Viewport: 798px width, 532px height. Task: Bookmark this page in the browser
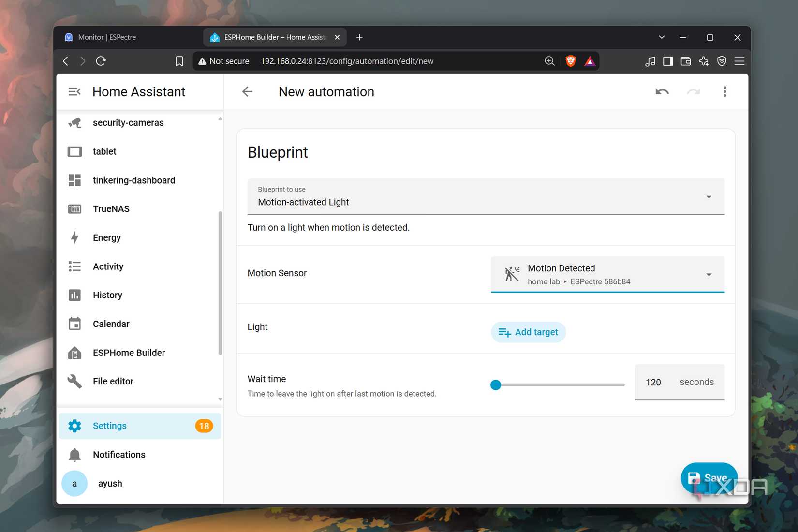point(179,61)
